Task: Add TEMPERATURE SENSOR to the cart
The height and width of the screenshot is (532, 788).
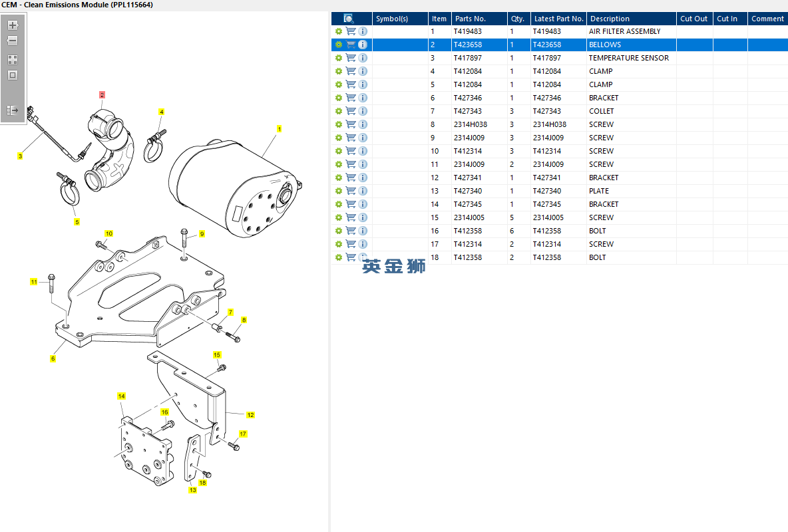Action: tap(351, 58)
